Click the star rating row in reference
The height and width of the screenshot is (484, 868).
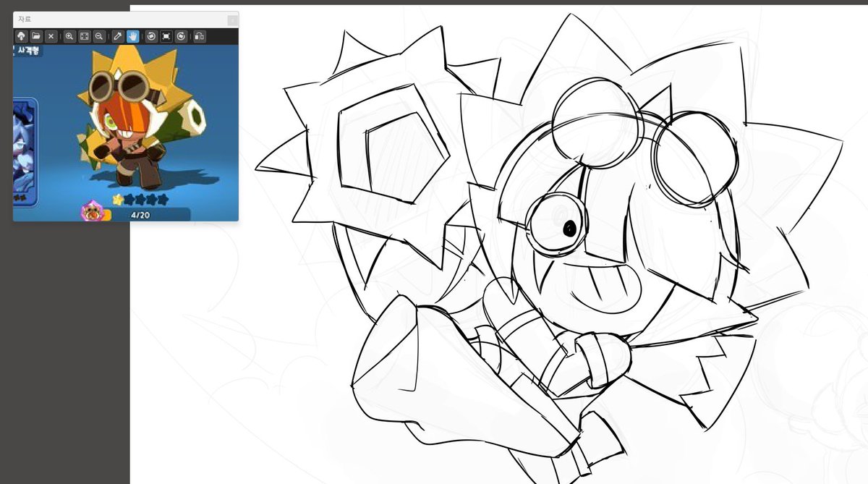pyautogui.click(x=140, y=199)
